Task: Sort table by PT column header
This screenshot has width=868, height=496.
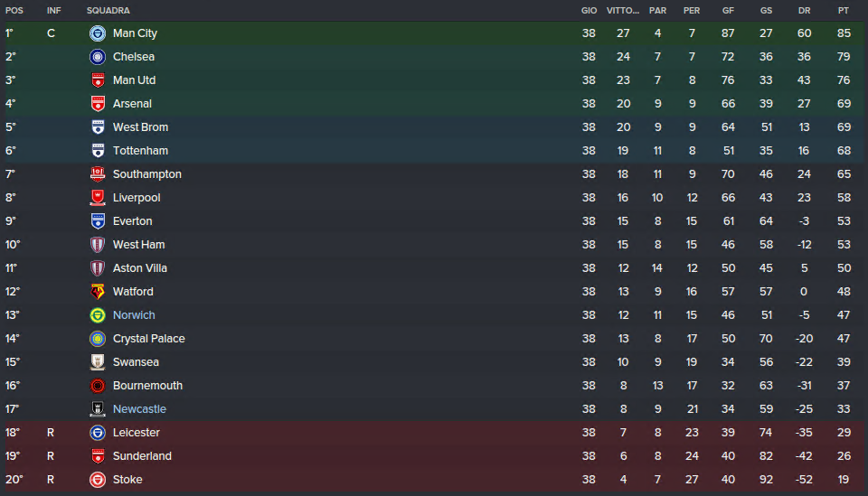Action: point(843,11)
